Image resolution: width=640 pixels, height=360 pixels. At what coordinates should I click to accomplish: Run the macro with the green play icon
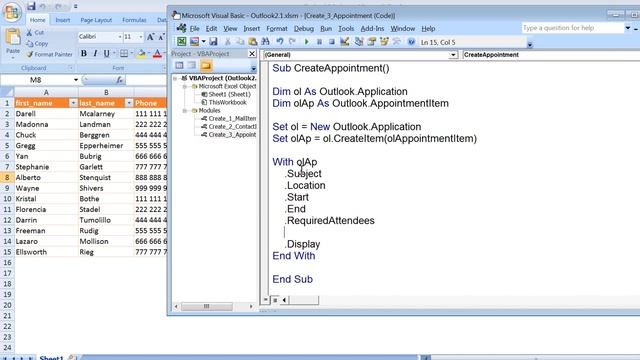(x=307, y=42)
